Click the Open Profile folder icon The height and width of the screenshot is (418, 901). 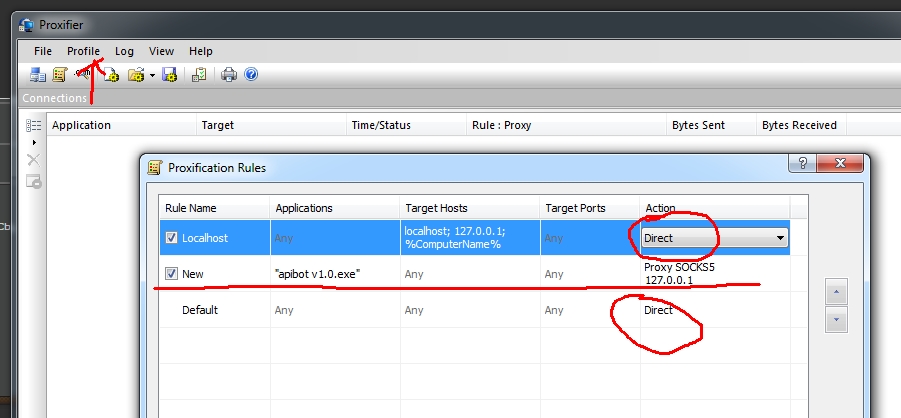[136, 75]
